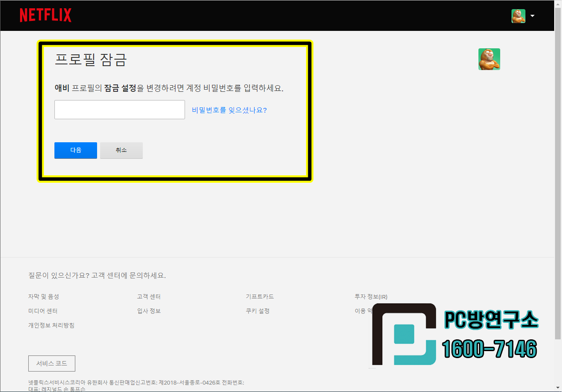Open the 투자 정보(IR) footer link
This screenshot has width=562, height=392.
coord(371,297)
